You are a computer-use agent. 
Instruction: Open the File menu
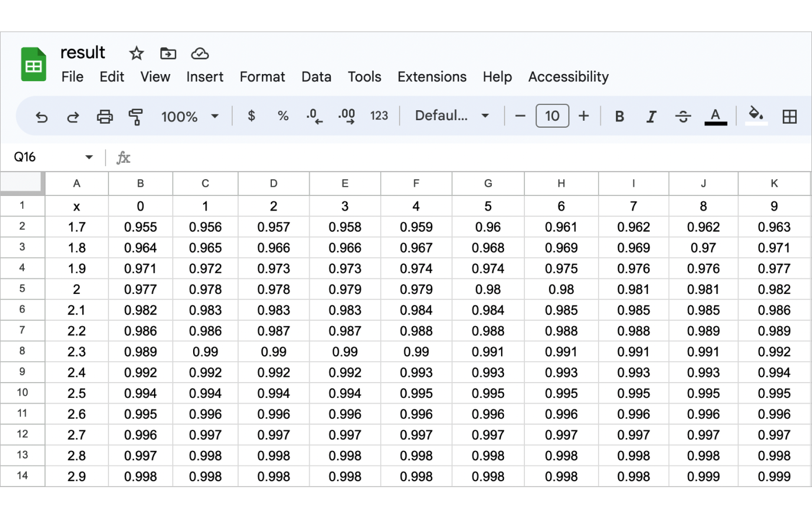(72, 77)
